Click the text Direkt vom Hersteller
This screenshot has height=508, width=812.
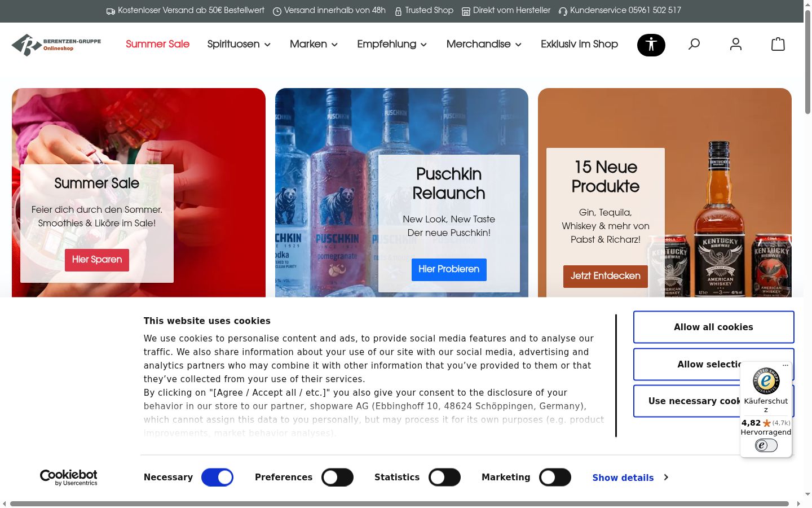(x=512, y=10)
